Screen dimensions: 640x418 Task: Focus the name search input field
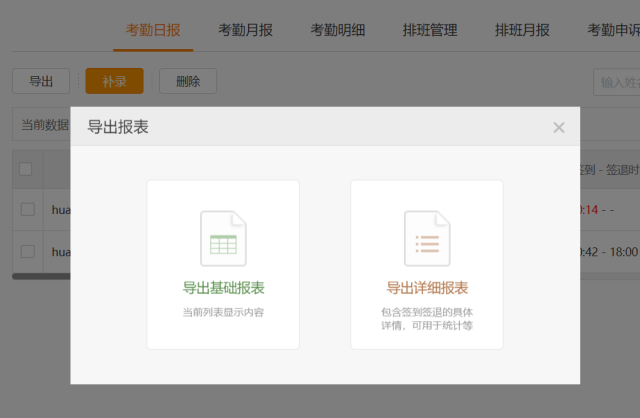[617, 82]
